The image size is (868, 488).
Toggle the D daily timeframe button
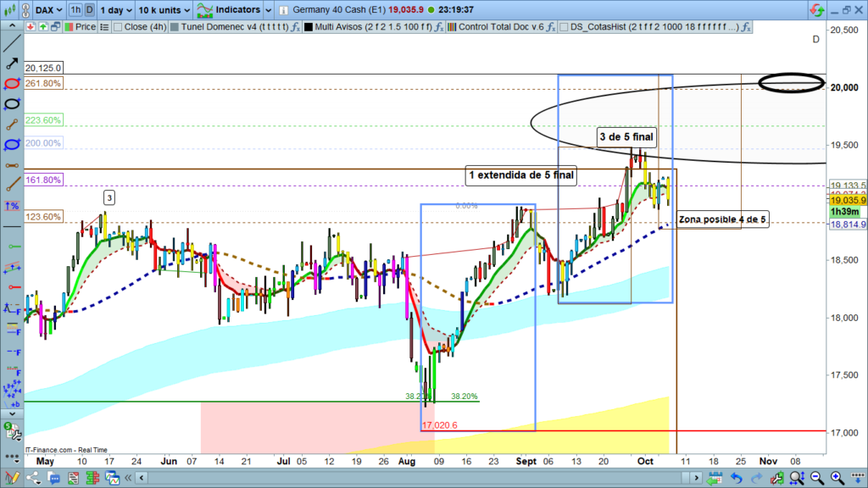pyautogui.click(x=89, y=10)
